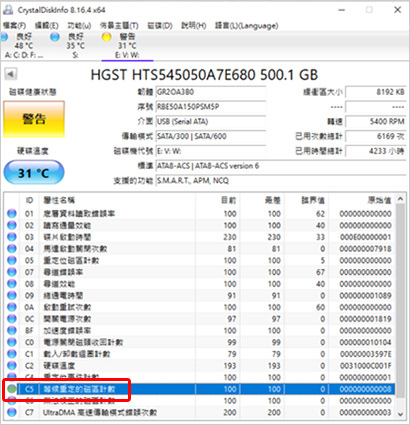Viewport: 410px width, 425px height.
Task: Click the buffer size value 8192 KB
Action: (x=376, y=92)
